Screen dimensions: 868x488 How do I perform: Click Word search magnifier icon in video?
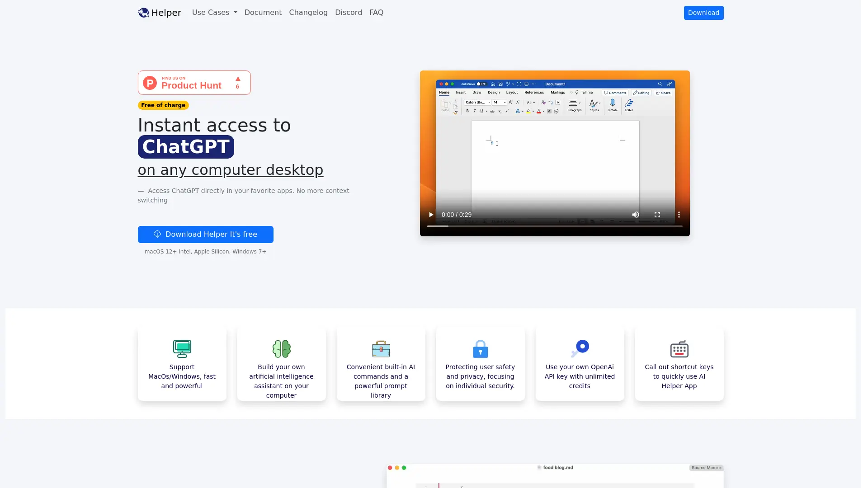(x=660, y=84)
